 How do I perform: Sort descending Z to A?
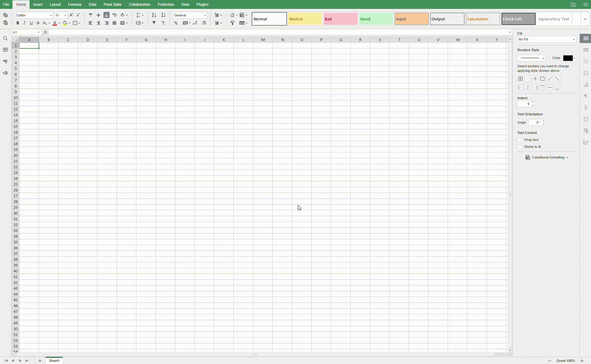163,15
